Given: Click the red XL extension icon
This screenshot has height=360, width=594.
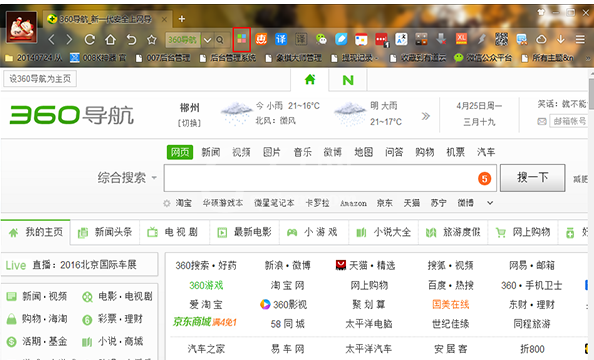Looking at the screenshot, I should pos(461,38).
